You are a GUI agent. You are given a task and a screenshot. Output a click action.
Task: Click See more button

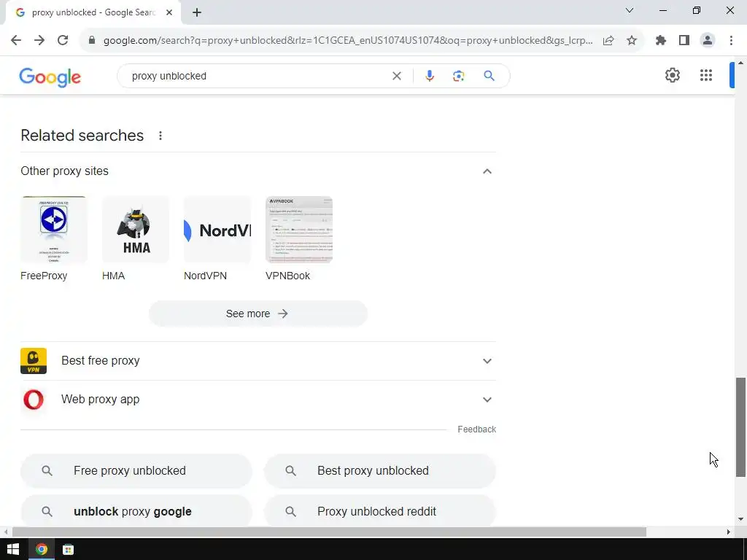[258, 314]
